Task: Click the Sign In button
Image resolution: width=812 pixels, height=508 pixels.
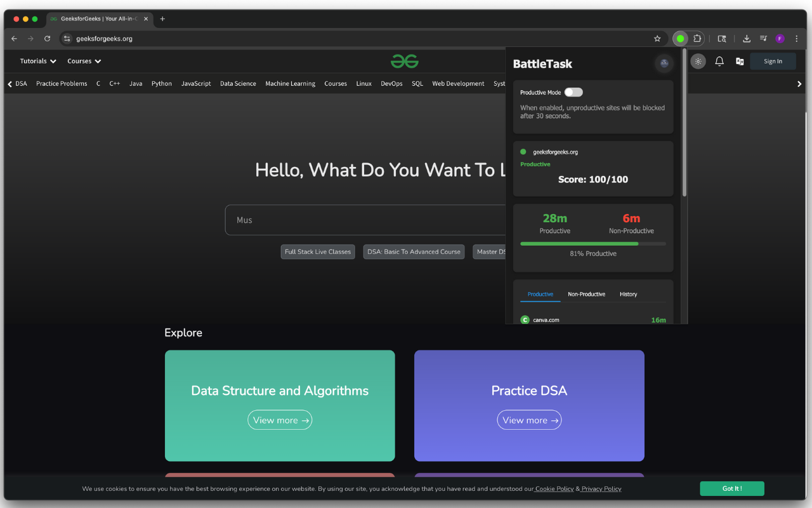Action: 773,62
